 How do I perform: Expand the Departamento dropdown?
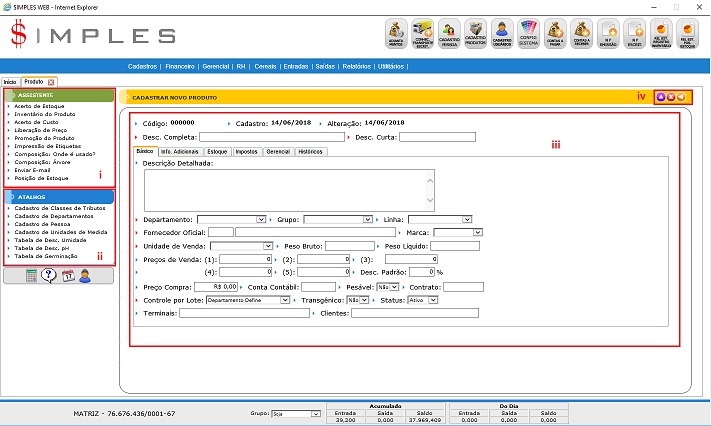[x=261, y=218]
